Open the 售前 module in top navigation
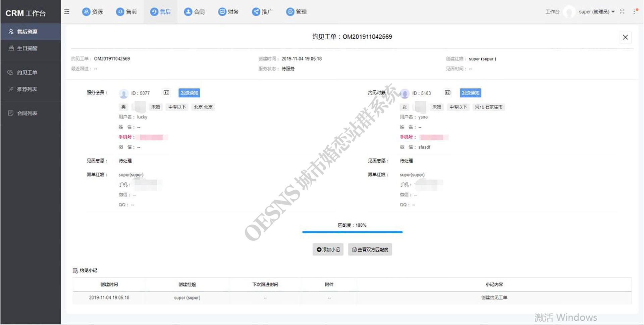The width and height of the screenshot is (644, 325). point(126,12)
